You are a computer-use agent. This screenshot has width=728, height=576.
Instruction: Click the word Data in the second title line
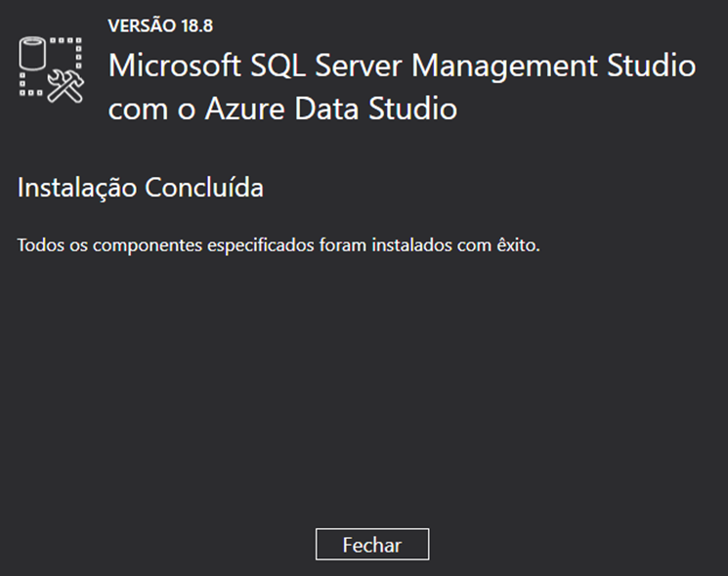(x=326, y=109)
